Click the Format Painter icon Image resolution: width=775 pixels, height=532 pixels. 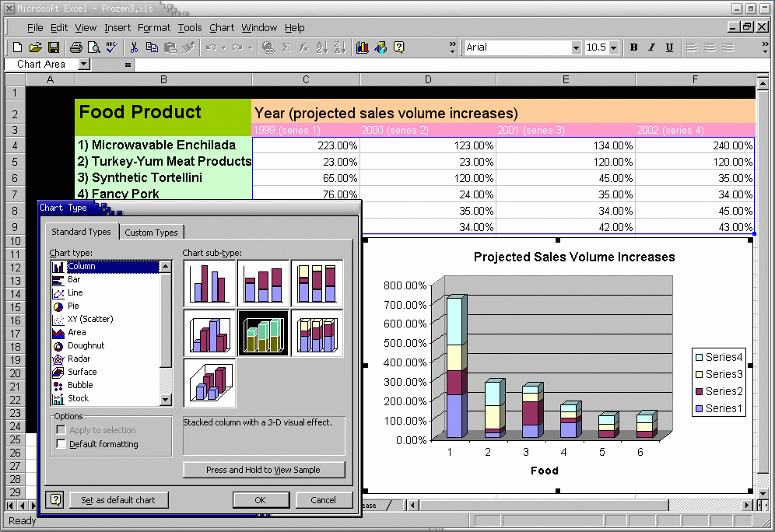click(187, 47)
